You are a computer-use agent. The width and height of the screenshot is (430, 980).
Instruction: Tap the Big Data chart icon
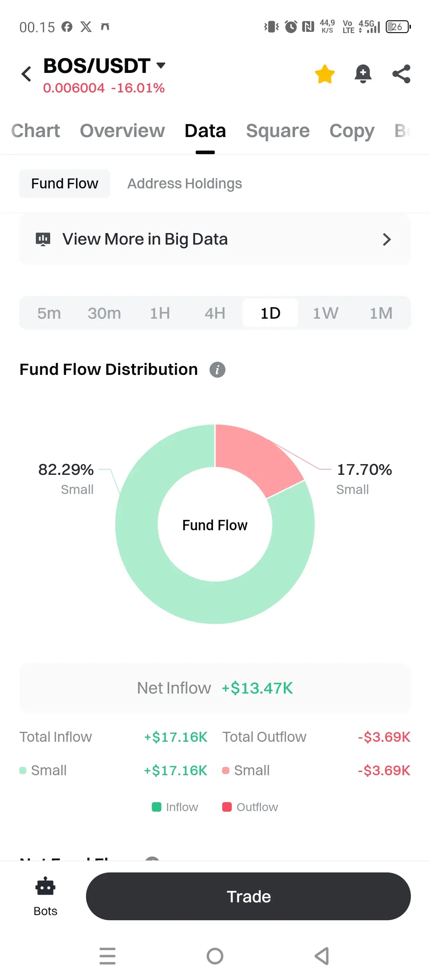click(43, 239)
